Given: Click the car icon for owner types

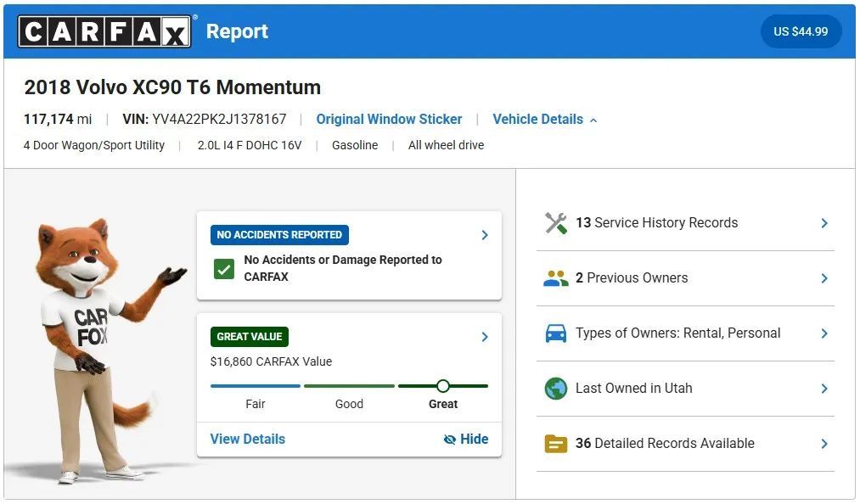Looking at the screenshot, I should coord(555,333).
